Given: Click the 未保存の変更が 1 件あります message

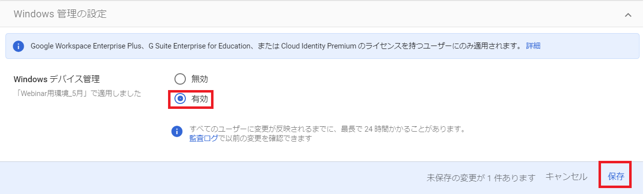Looking at the screenshot, I should tap(481, 177).
